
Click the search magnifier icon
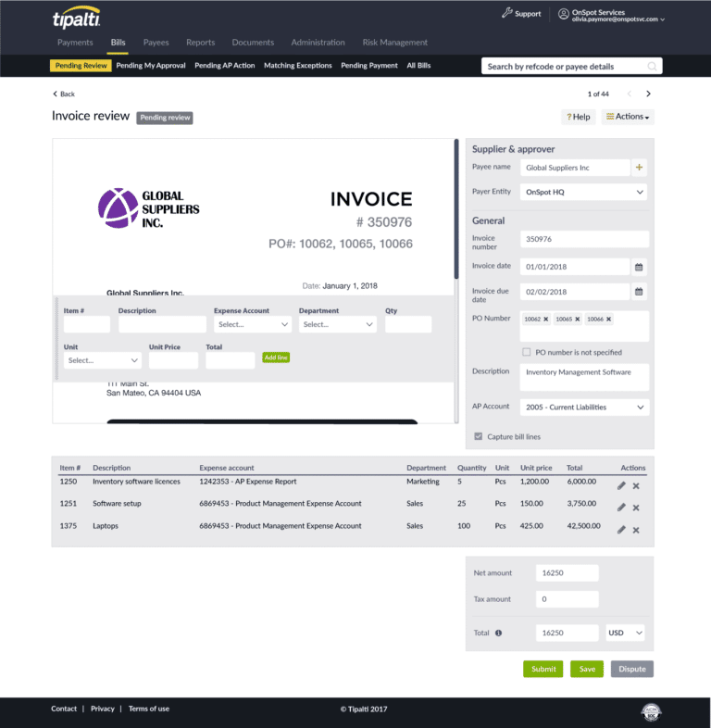652,67
